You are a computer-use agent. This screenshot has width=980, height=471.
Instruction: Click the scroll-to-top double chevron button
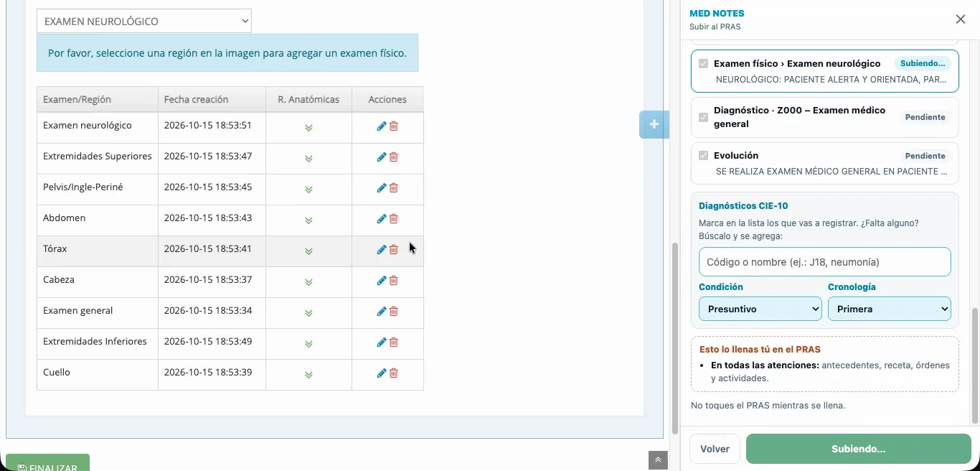658,460
